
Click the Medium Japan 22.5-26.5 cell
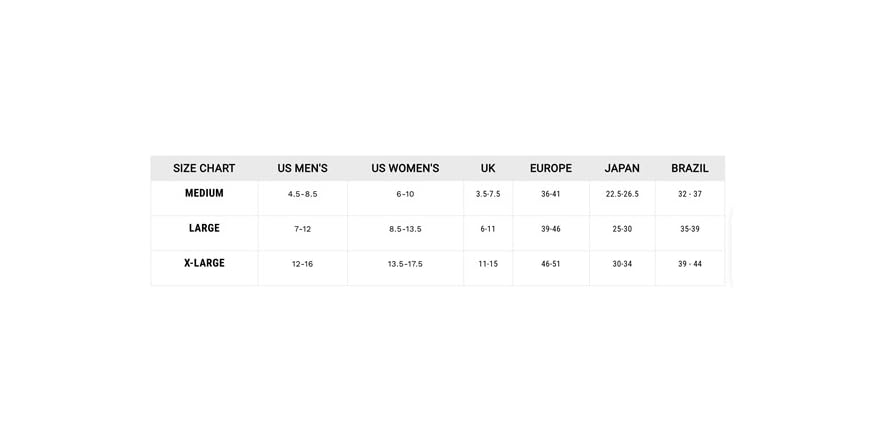point(622,194)
